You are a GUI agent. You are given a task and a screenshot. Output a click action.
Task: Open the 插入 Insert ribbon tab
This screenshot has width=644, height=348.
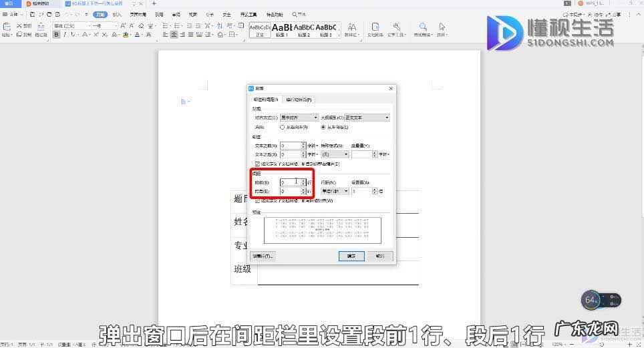coord(118,15)
